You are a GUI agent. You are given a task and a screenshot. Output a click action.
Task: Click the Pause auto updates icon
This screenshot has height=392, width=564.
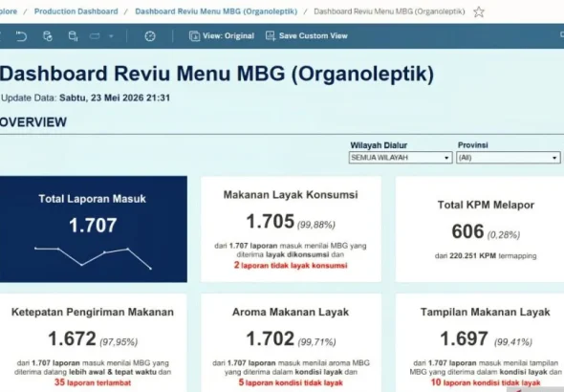point(73,36)
